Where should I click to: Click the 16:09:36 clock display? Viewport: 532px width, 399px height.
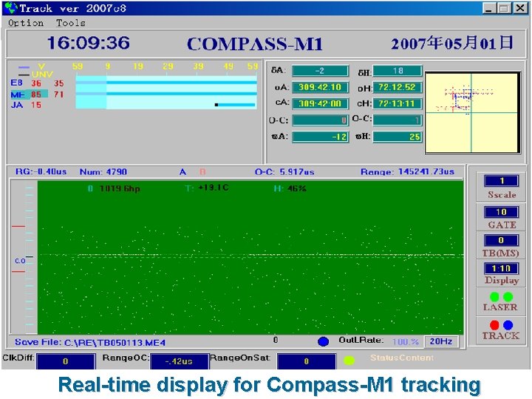tap(88, 43)
